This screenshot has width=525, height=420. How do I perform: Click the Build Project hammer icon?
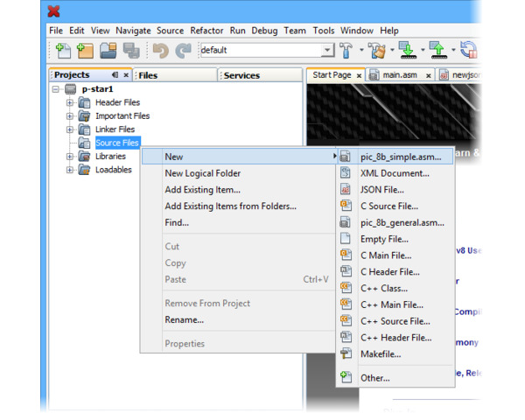point(346,51)
